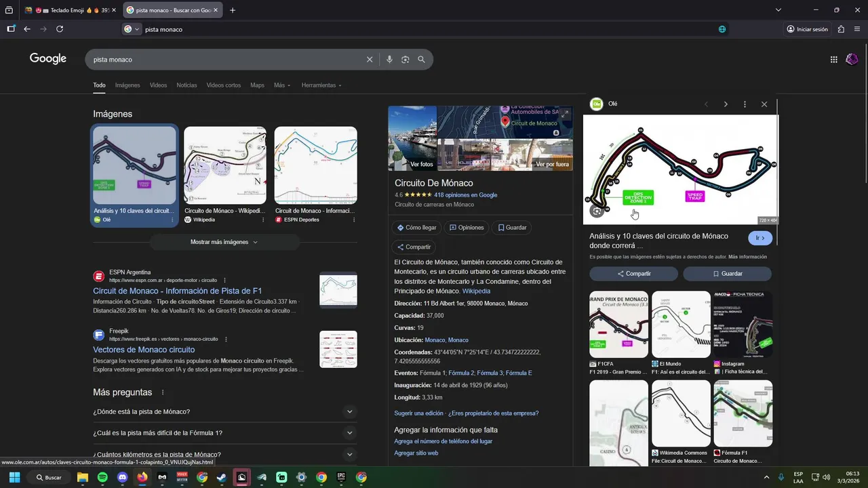Switch to the Videos search tab
The height and width of the screenshot is (488, 868).
158,85
